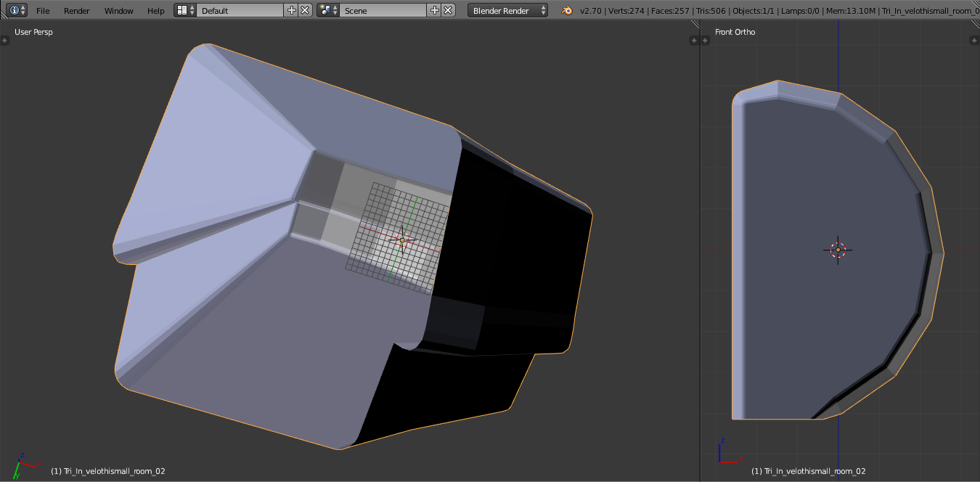Viewport: 980px width, 482px height.
Task: Expand the Front Ortho tool shelf plus tab
Action: click(706, 41)
